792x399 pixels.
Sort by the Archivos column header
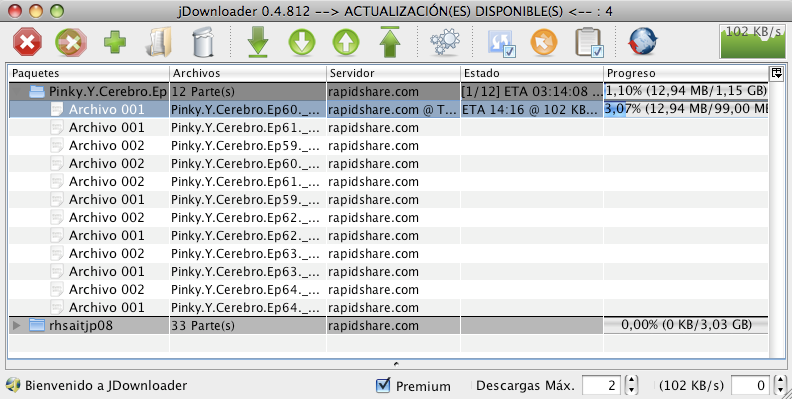pos(248,73)
